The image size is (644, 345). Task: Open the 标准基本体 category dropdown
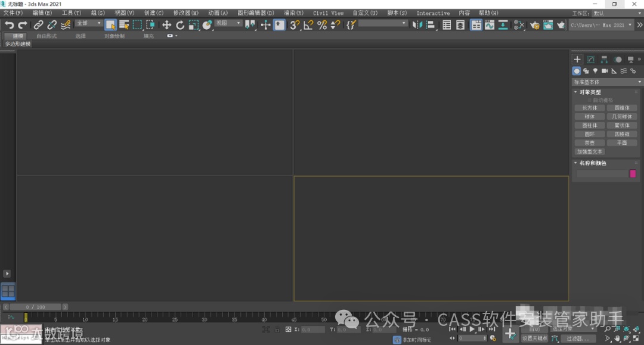click(x=607, y=82)
